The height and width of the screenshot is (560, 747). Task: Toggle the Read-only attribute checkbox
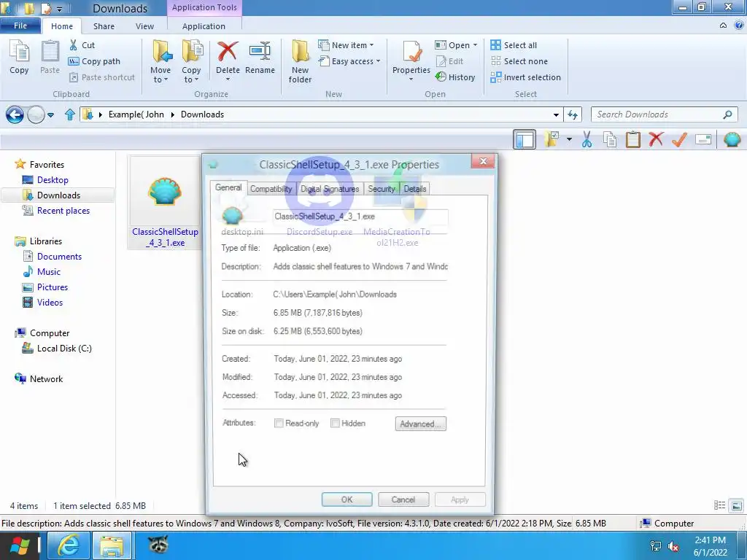279,424
